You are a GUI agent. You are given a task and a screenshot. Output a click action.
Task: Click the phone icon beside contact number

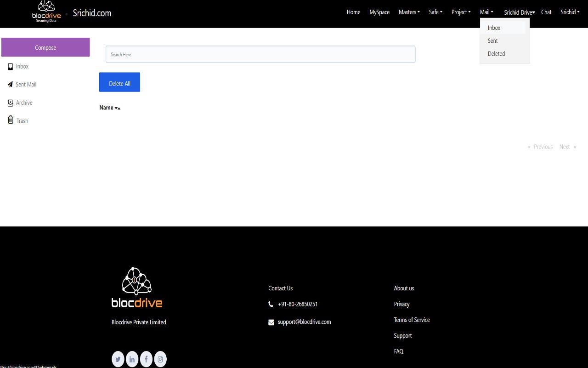pos(271,304)
